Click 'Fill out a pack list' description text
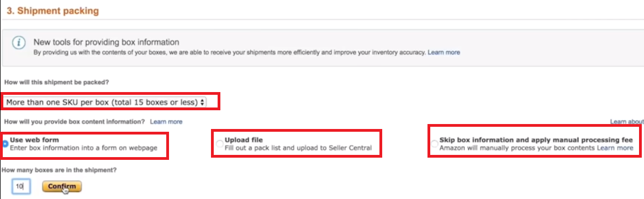Image resolution: width=644 pixels, height=199 pixels. (298, 148)
